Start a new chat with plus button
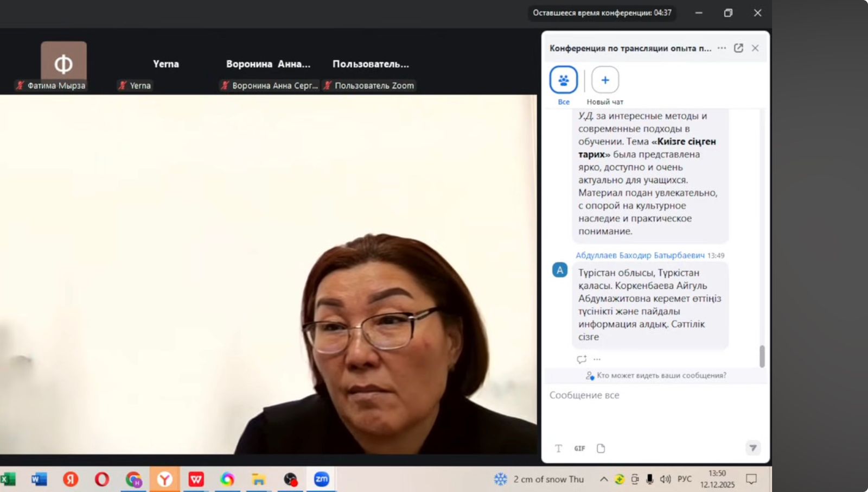The height and width of the screenshot is (492, 868). click(x=605, y=80)
